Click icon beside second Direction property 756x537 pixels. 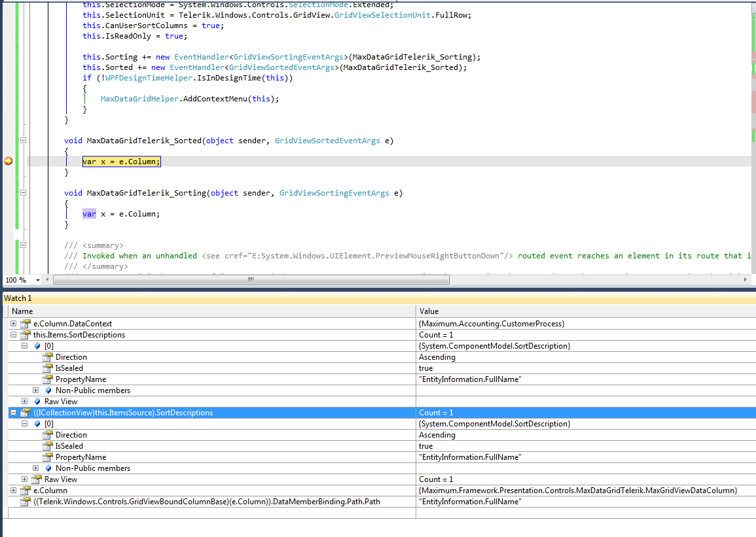click(47, 435)
